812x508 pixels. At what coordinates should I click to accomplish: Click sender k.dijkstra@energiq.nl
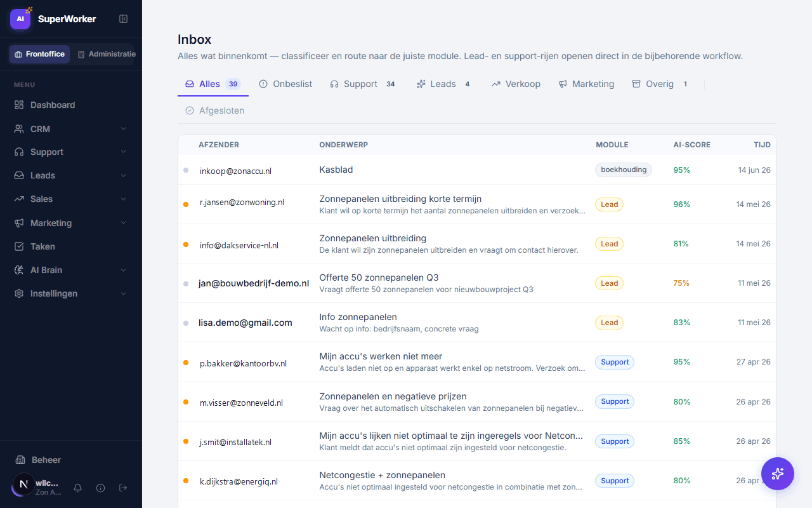pos(239,482)
